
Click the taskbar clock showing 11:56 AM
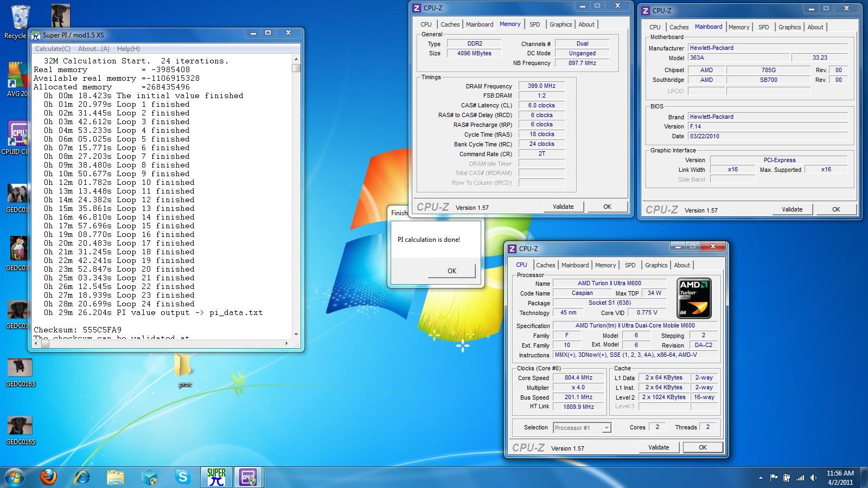tap(840, 478)
